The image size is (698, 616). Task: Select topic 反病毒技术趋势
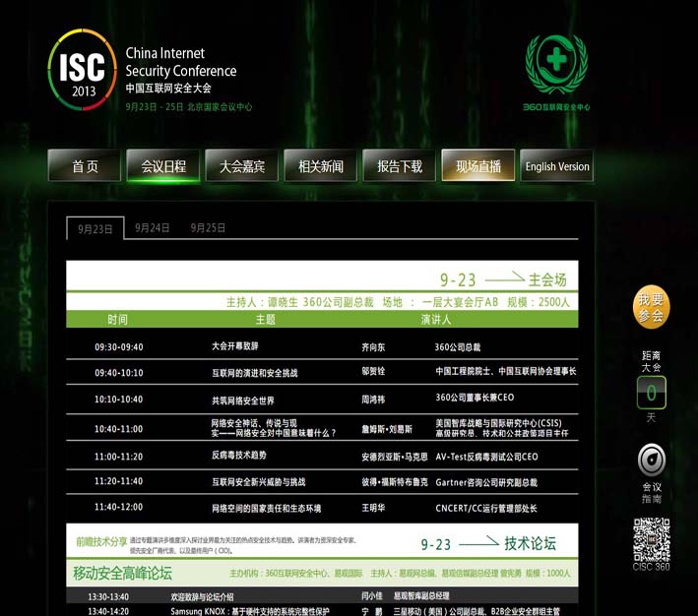click(x=239, y=455)
